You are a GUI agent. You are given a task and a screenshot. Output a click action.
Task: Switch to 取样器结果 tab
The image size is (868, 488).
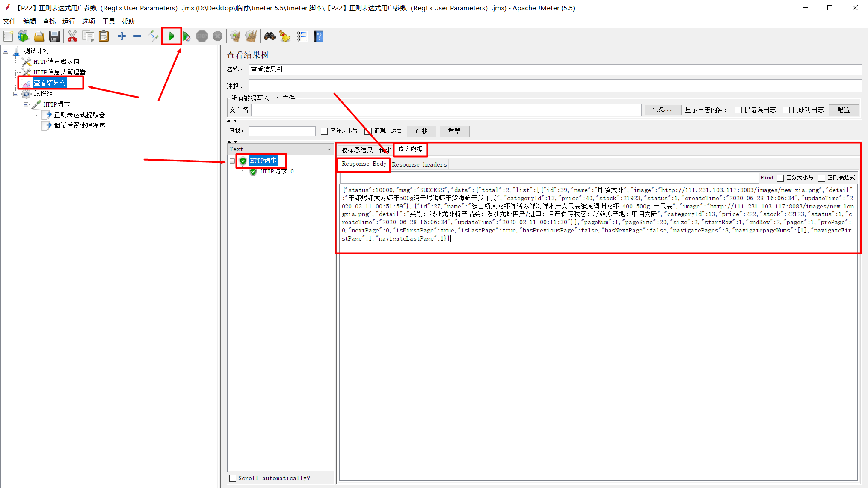coord(357,150)
